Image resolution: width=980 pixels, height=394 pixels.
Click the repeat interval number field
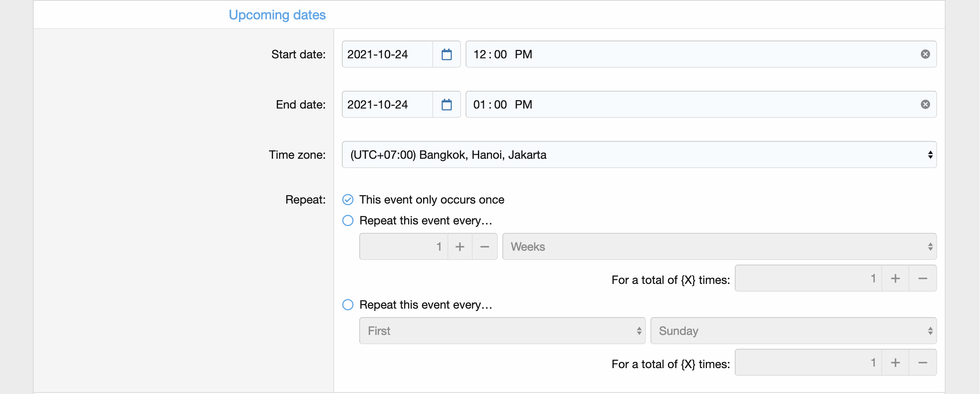point(404,247)
